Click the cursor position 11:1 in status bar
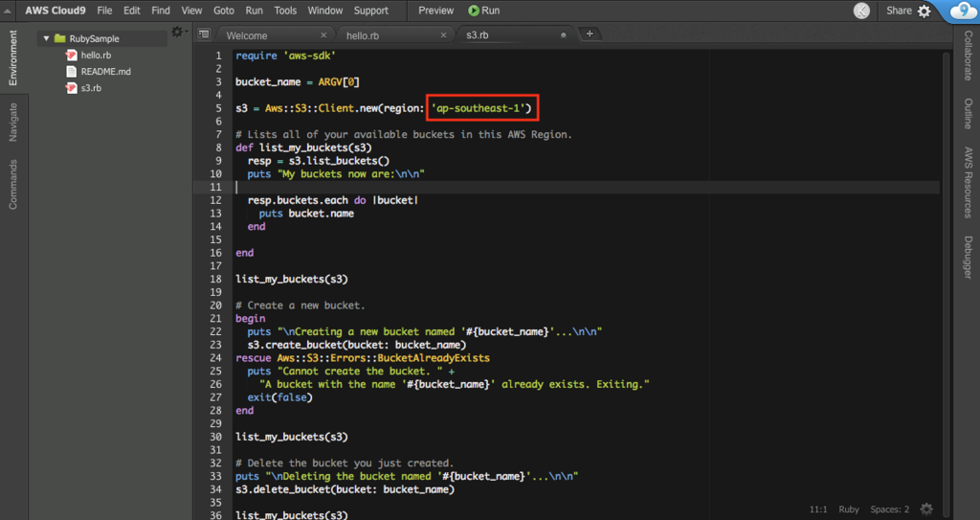The width and height of the screenshot is (980, 520). 818,509
